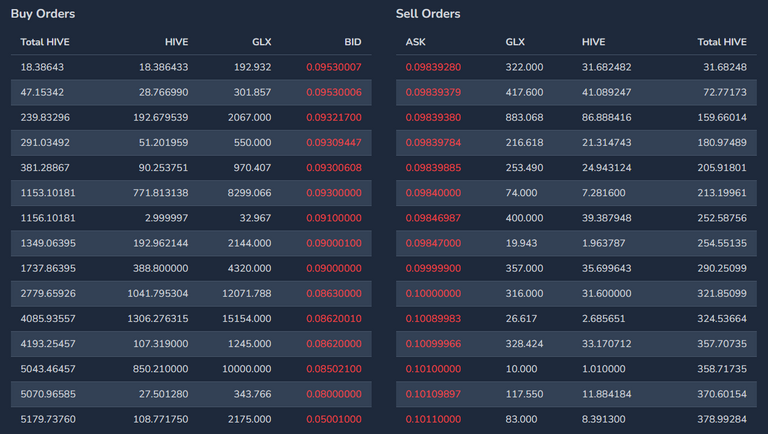
Task: Click sell total 205.91801
Action: (722, 168)
